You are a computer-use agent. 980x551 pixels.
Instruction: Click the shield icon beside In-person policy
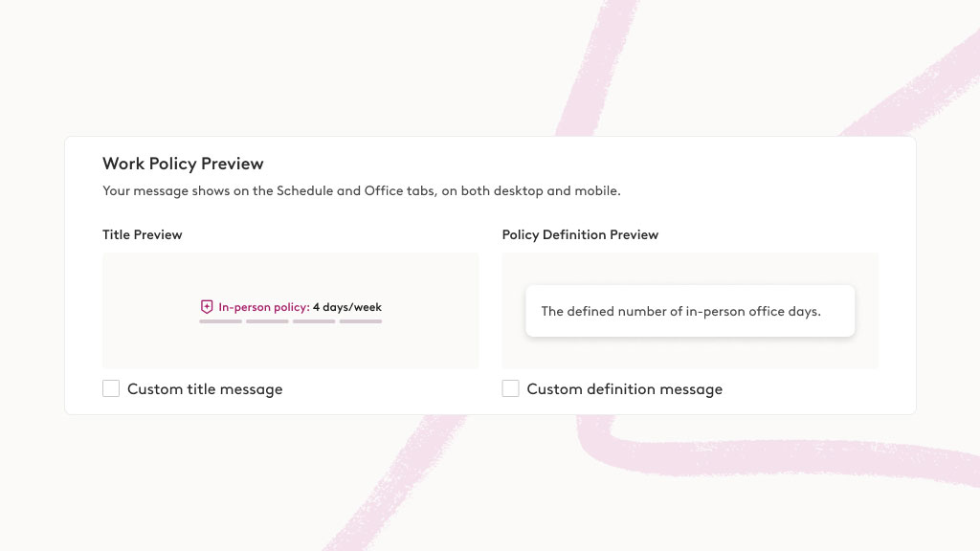point(207,307)
